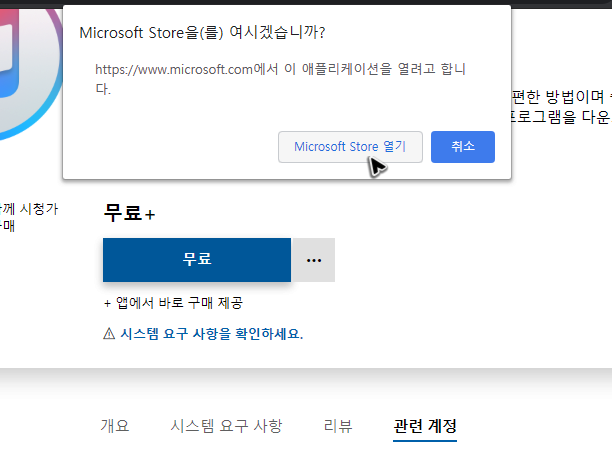The height and width of the screenshot is (467, 612).
Task: Switch to the 시스템 요구 사항 tab
Action: tap(226, 426)
